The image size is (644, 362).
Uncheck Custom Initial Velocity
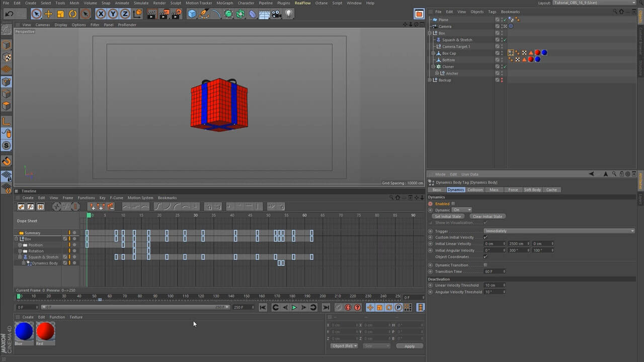point(485,237)
